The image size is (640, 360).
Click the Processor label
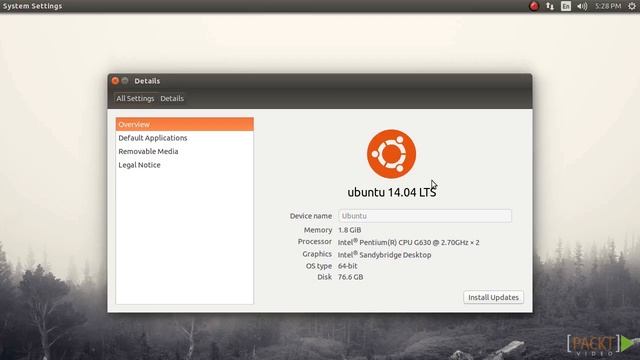(315, 242)
